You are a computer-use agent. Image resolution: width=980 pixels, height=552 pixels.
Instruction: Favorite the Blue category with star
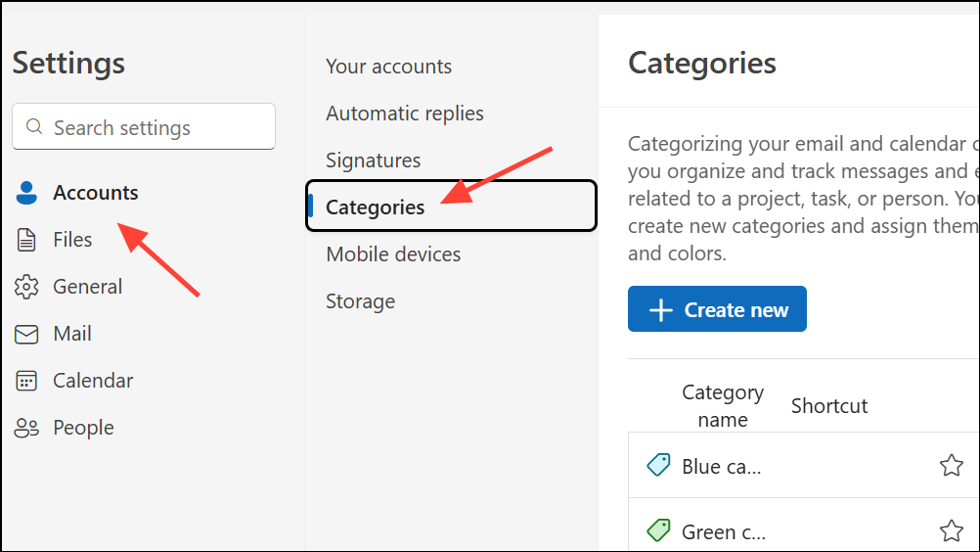951,465
